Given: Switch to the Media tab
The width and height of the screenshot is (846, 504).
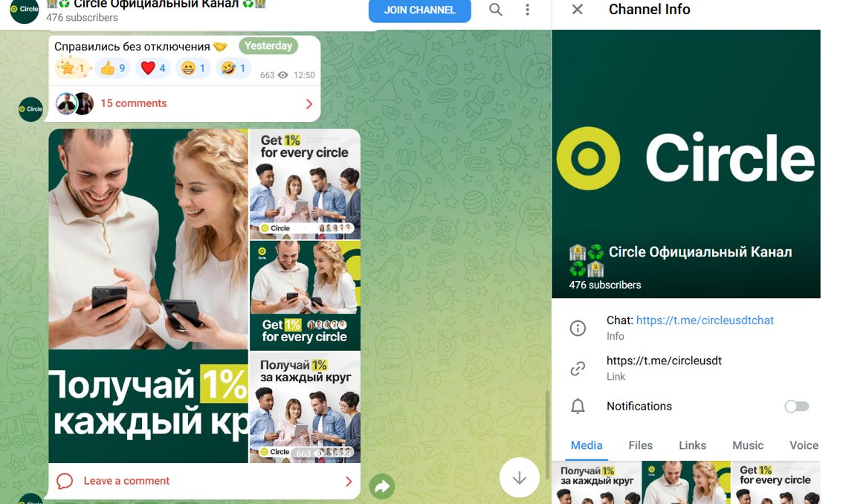Looking at the screenshot, I should click(587, 445).
